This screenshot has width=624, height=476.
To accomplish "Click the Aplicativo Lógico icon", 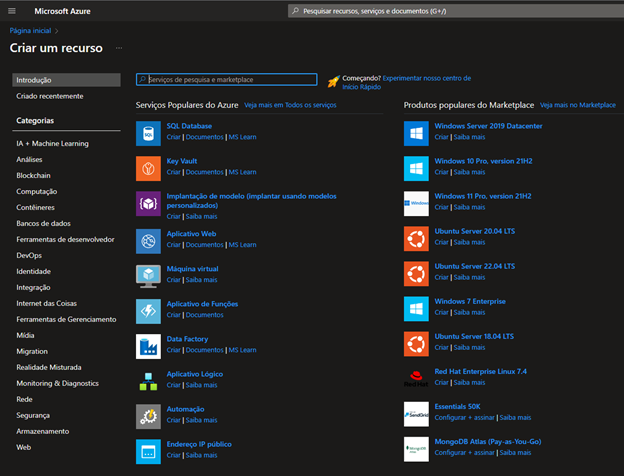I will [148, 381].
